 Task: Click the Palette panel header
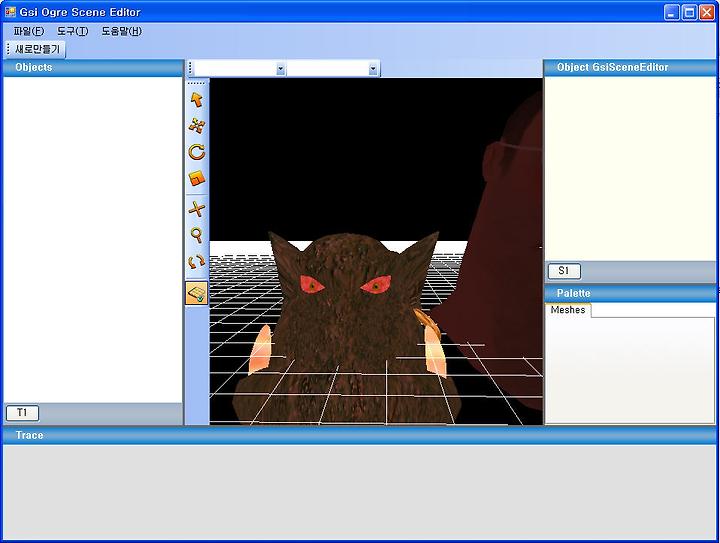pyautogui.click(x=630, y=293)
